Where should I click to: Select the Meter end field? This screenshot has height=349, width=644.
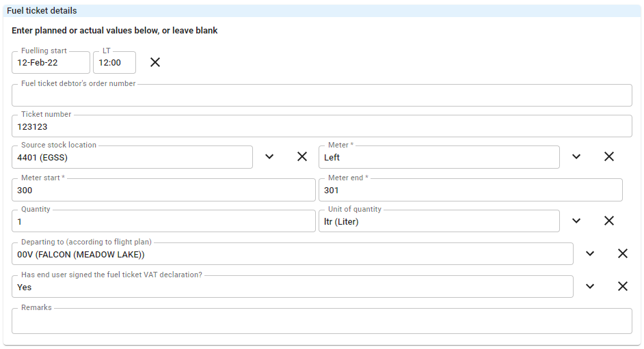[470, 190]
